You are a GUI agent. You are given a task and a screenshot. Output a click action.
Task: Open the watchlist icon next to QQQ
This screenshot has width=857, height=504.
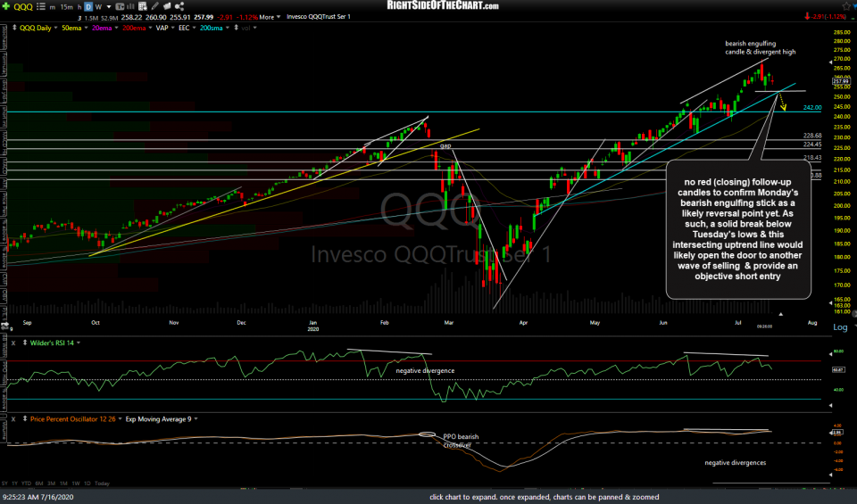point(41,6)
